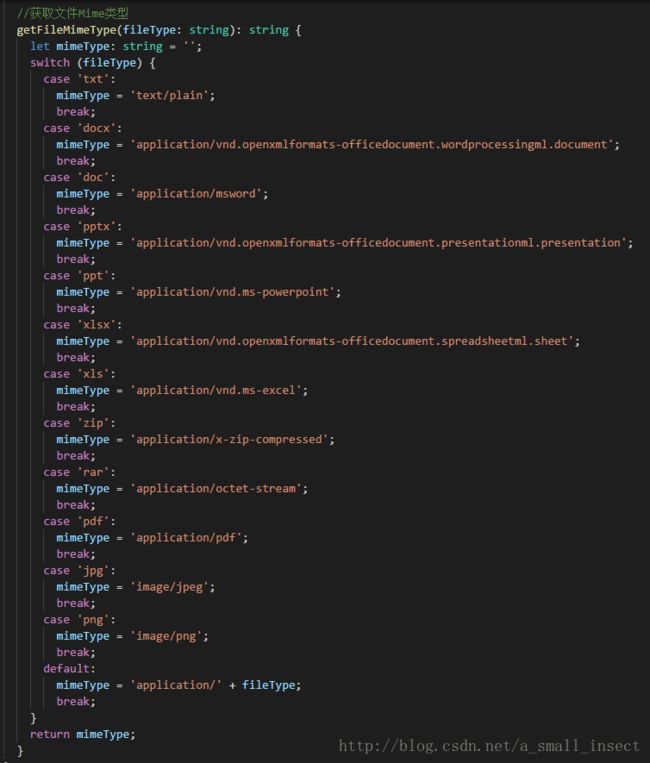The width and height of the screenshot is (650, 763).
Task: Click the case 'zip' label
Action: pyautogui.click(x=79, y=423)
